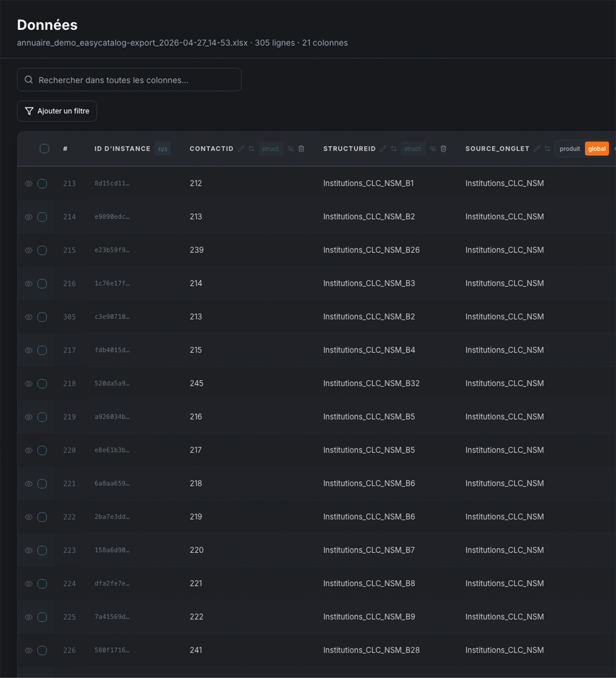The height and width of the screenshot is (678, 616).
Task: Click the eye icon of row 305
Action: coord(28,317)
